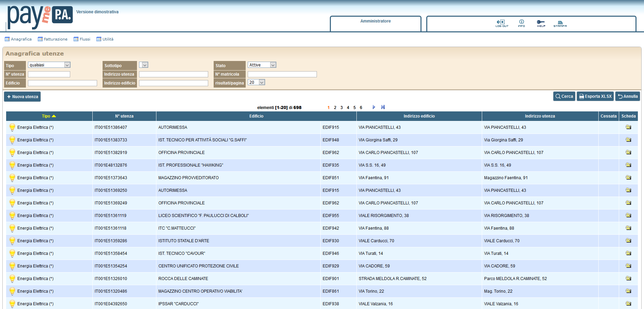The image size is (644, 309).
Task: Click the Stampa print icon
Action: (560, 24)
